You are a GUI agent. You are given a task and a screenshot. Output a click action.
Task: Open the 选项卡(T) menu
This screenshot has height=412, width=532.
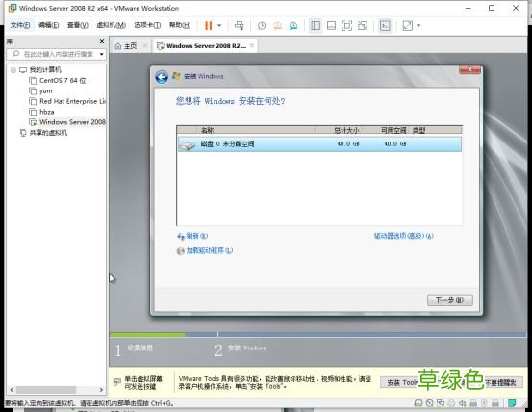click(147, 25)
